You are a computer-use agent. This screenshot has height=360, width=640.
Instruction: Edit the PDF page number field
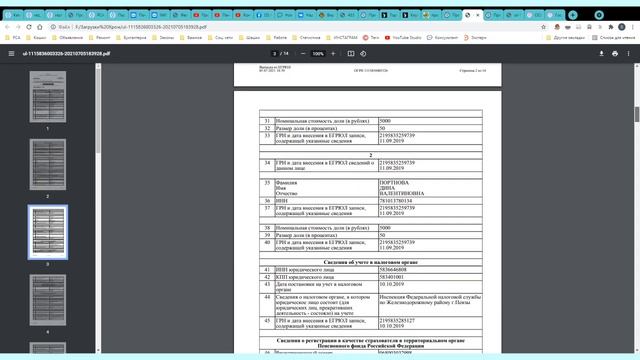click(x=274, y=53)
